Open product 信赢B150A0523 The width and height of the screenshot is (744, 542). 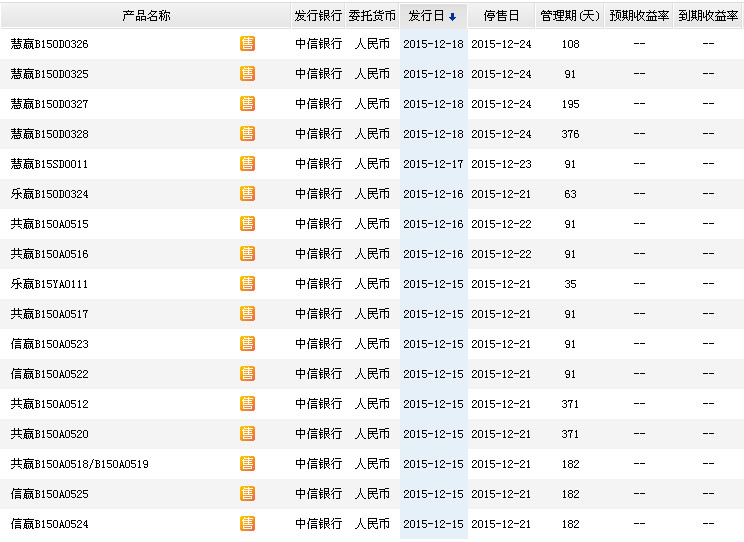click(50, 344)
